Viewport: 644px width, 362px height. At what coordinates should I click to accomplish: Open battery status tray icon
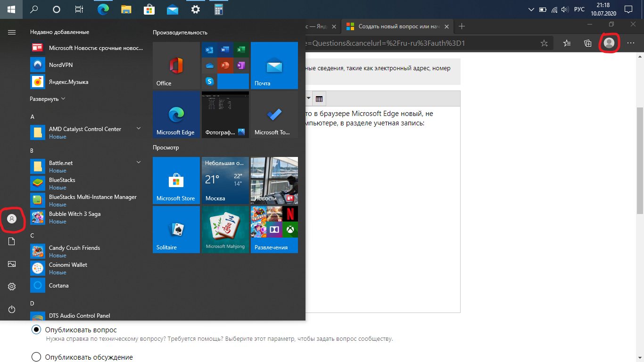(543, 9)
